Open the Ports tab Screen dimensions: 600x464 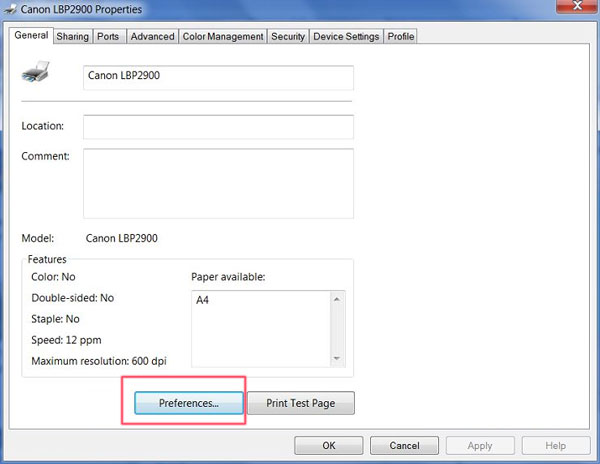point(108,37)
